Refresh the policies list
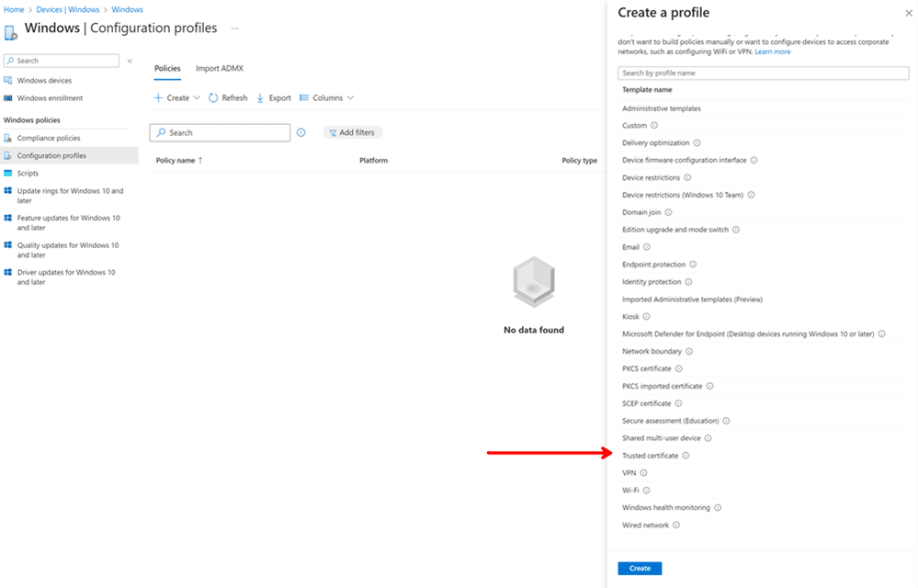The height and width of the screenshot is (588, 918). 228,97
